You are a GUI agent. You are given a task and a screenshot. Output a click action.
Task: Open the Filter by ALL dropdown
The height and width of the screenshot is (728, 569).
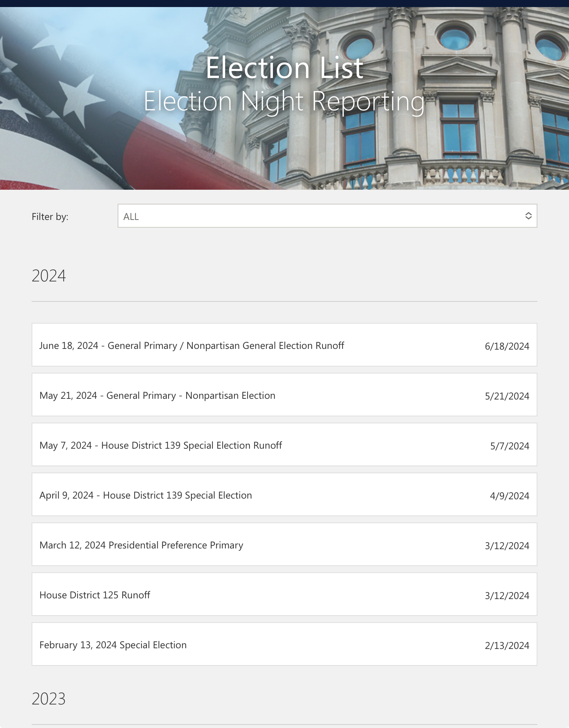tap(327, 216)
